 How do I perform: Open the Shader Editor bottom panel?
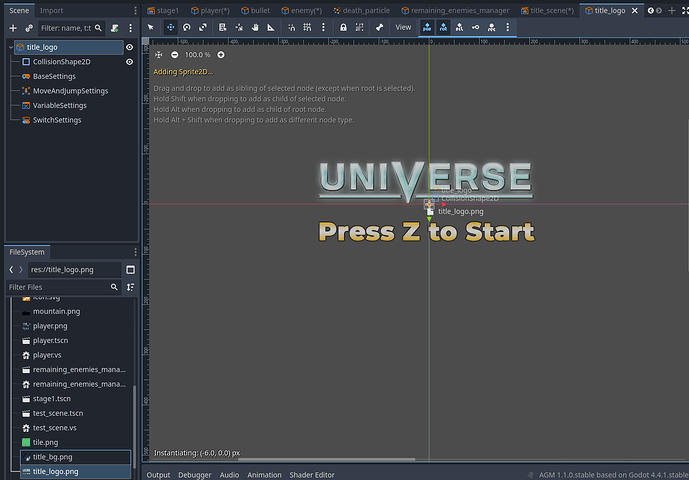[x=311, y=474]
